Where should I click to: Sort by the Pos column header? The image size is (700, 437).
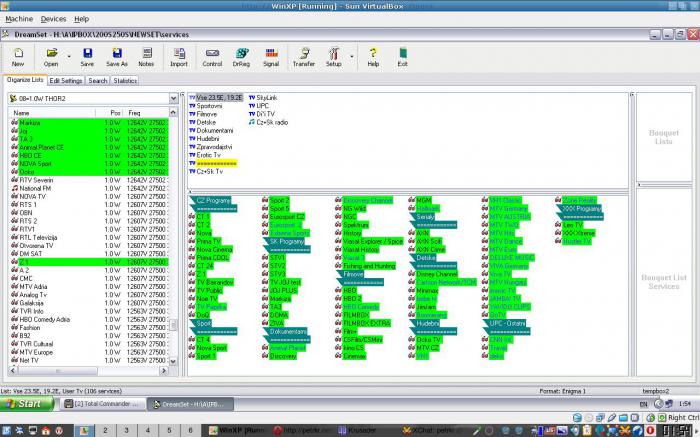110,113
